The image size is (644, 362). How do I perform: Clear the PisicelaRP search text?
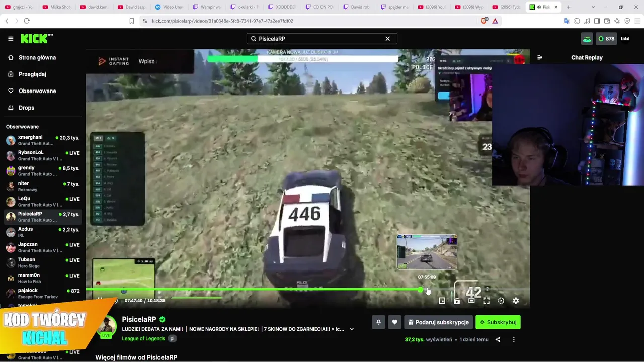(387, 39)
